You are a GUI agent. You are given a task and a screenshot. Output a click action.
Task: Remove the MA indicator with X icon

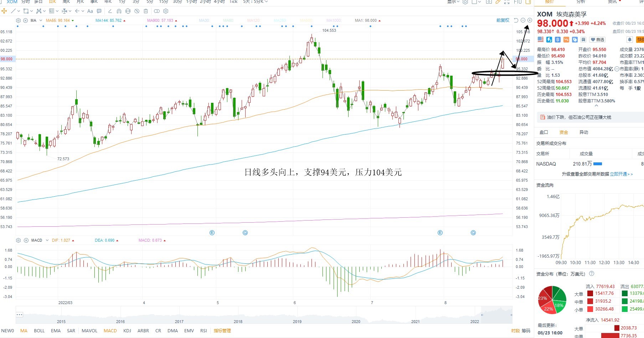(x=26, y=20)
